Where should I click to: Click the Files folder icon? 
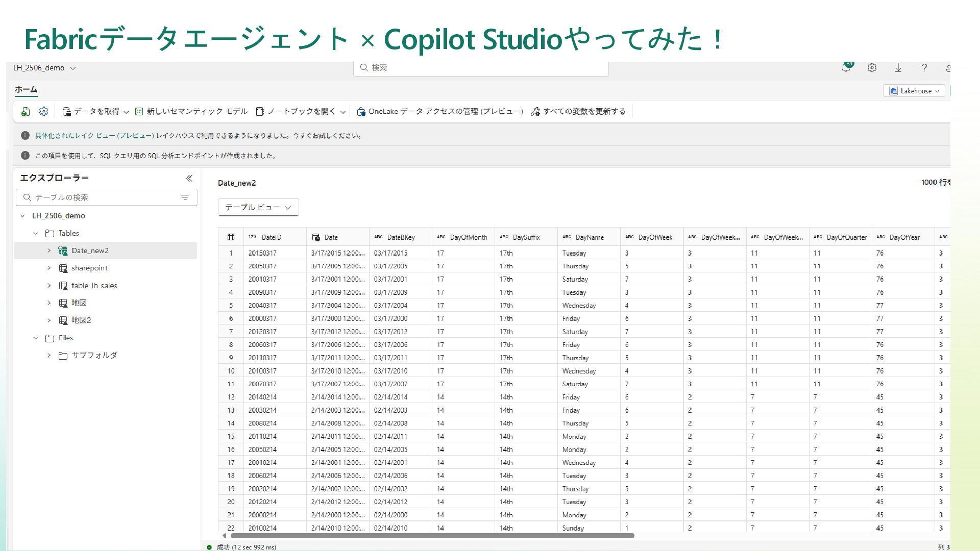point(50,338)
